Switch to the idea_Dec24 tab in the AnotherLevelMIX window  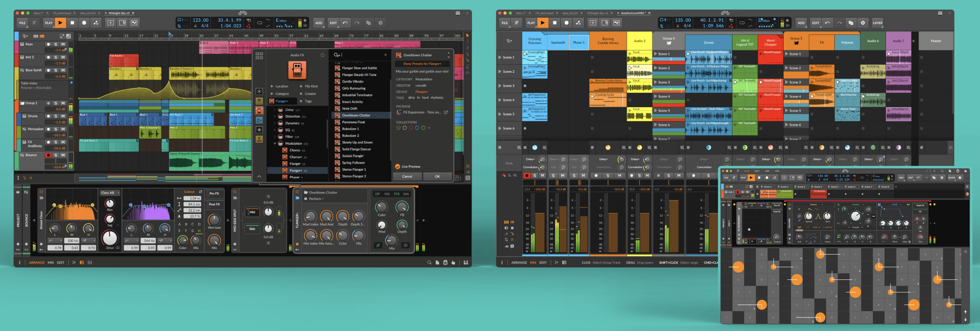click(x=570, y=13)
